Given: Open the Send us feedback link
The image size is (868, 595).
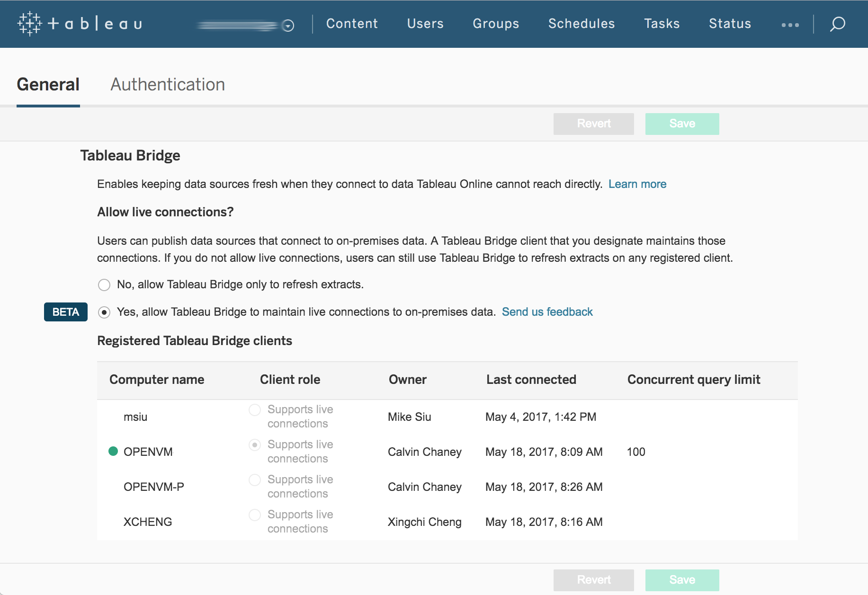Looking at the screenshot, I should (x=547, y=312).
